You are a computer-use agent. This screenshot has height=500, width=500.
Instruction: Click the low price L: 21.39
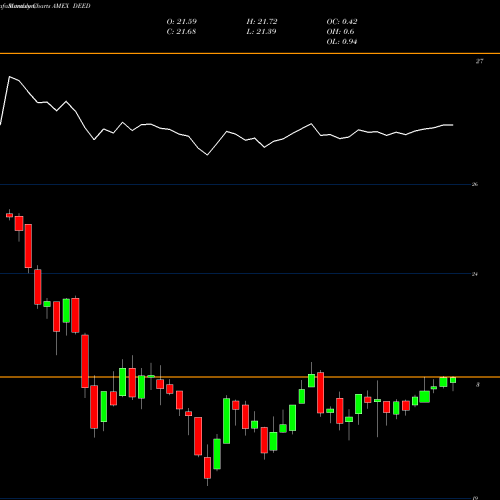(x=261, y=32)
